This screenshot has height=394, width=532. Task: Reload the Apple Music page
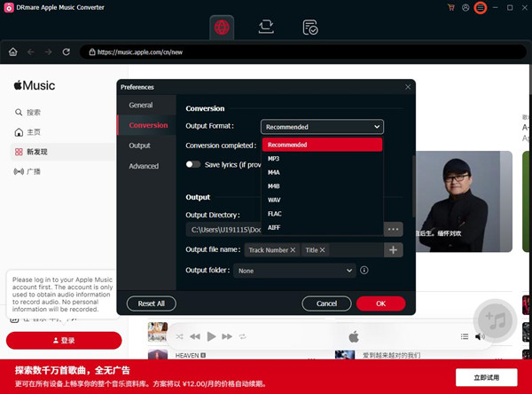pos(66,52)
